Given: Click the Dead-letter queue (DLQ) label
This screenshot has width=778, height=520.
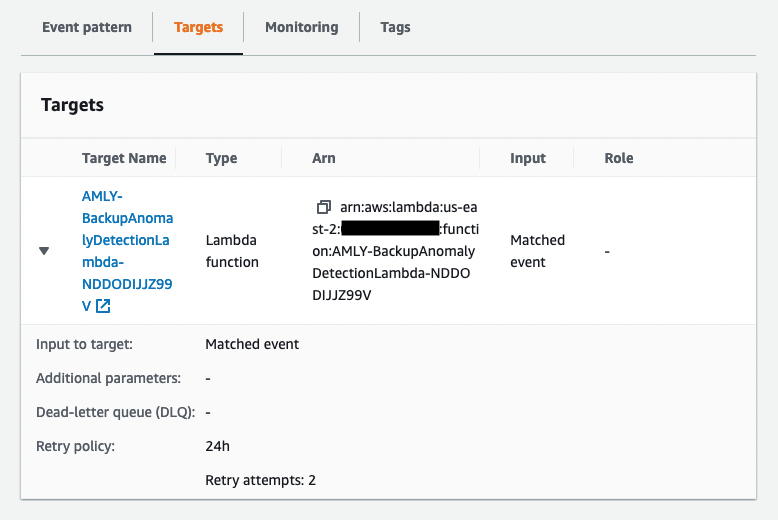Looking at the screenshot, I should pos(115,412).
